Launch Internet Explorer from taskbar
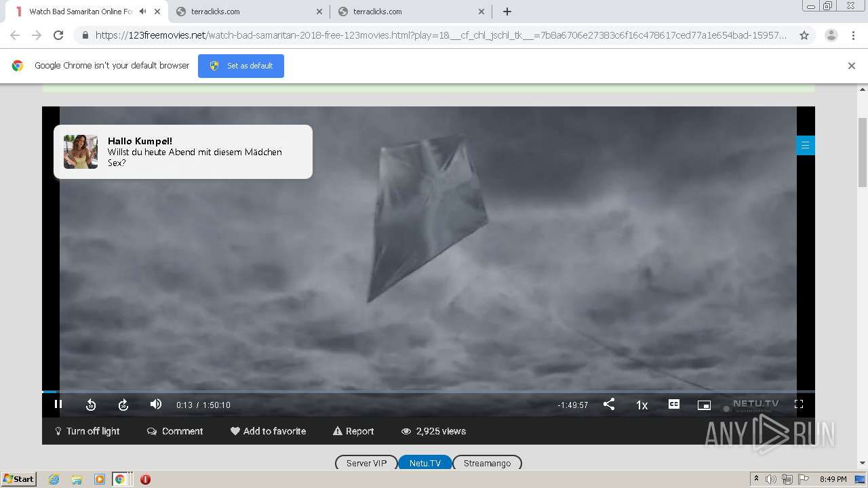The image size is (868, 488). click(54, 479)
